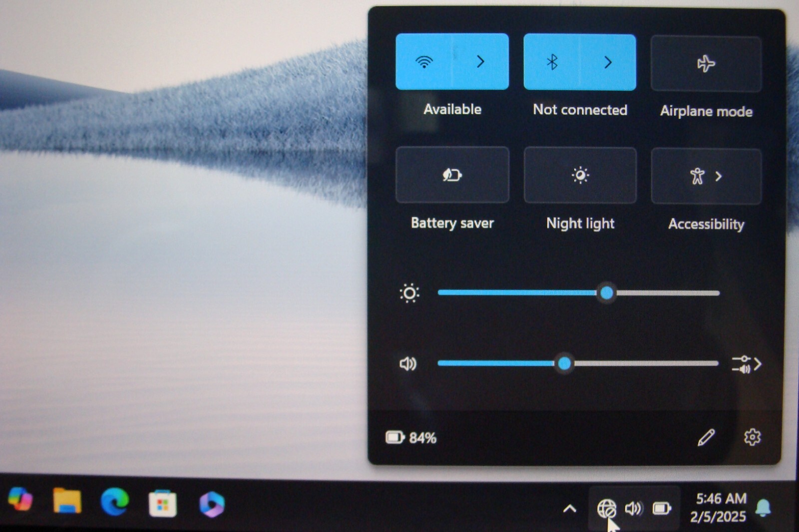Viewport: 799px width, 532px height.
Task: Toggle Bluetooth off using the Bluetooth icon
Action: [x=552, y=62]
